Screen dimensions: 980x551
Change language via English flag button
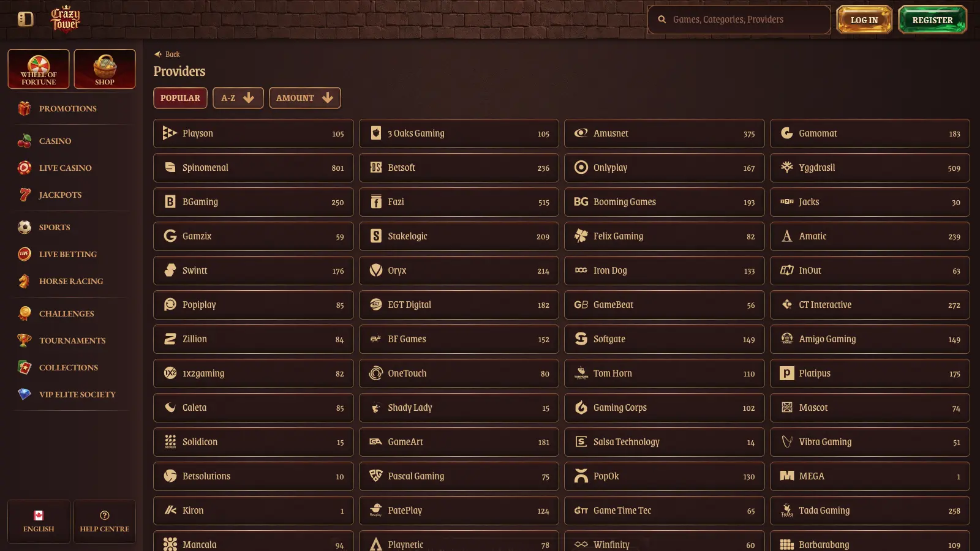click(39, 522)
